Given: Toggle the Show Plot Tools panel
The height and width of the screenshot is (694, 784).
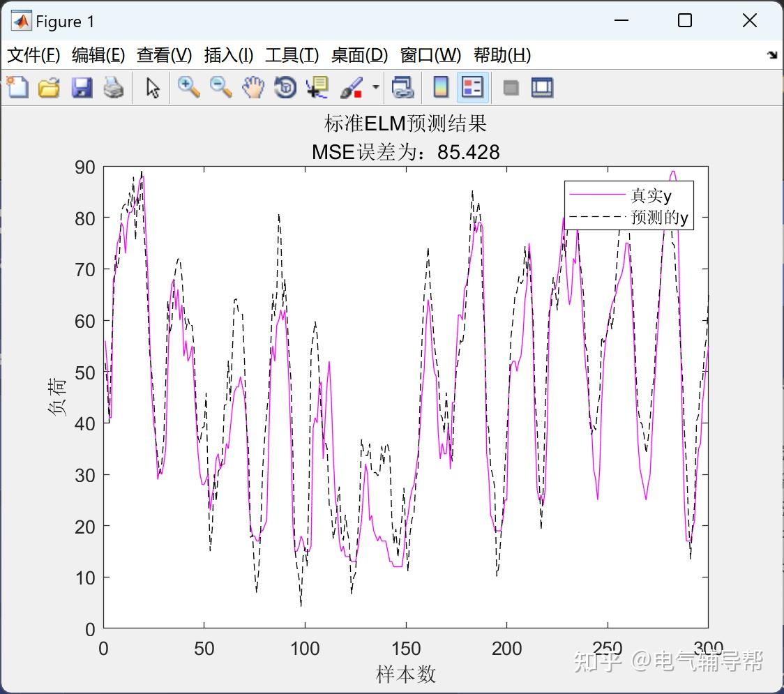Looking at the screenshot, I should point(542,87).
